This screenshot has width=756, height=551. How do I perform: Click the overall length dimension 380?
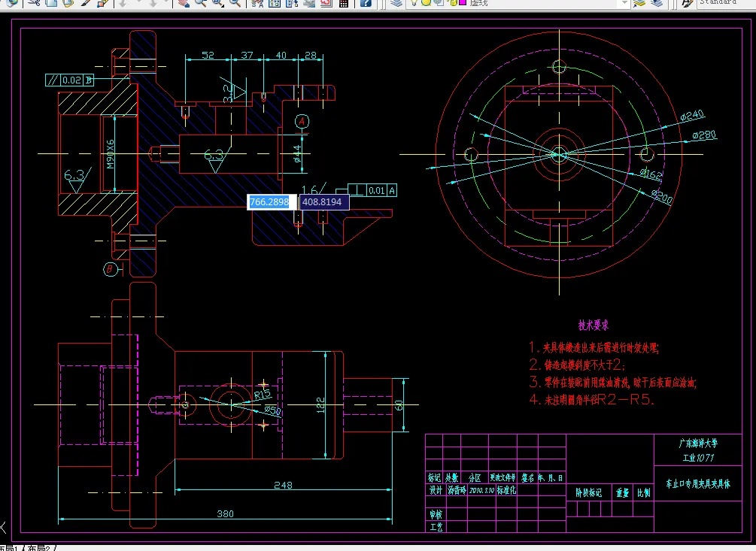click(225, 514)
